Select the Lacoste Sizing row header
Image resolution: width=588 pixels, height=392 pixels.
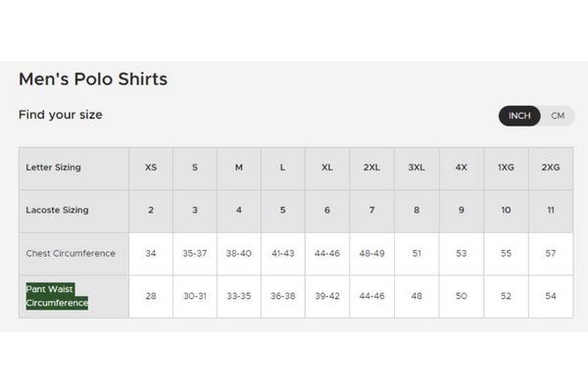point(57,210)
